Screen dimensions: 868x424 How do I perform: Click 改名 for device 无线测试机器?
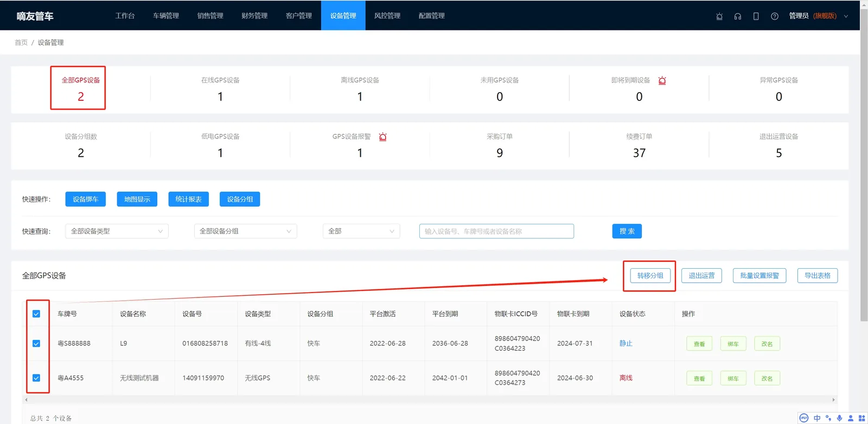coord(767,378)
